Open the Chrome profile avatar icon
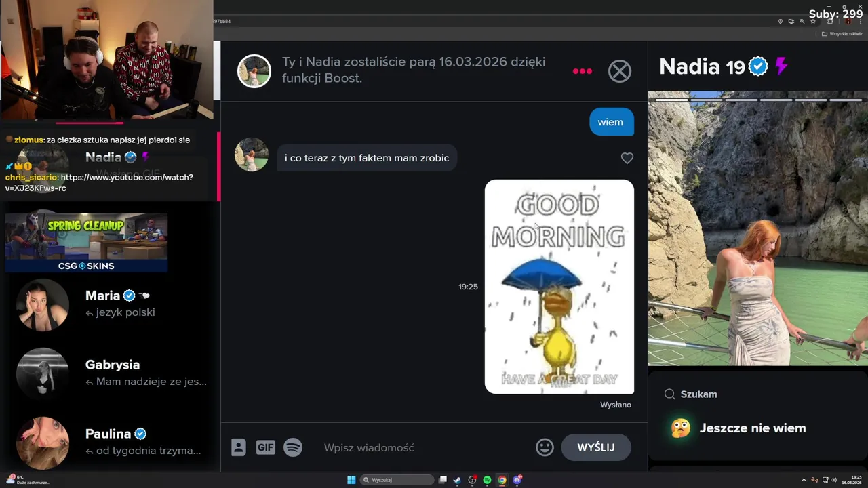 (x=848, y=22)
